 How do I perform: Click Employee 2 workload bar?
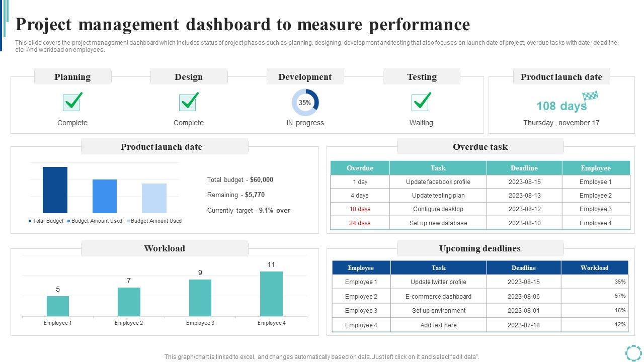129,302
